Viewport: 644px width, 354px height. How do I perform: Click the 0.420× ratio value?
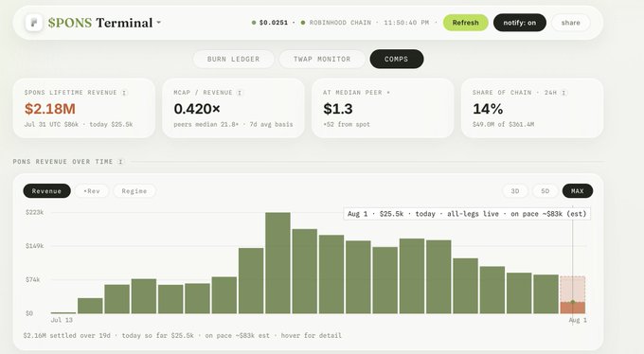[x=197, y=109]
